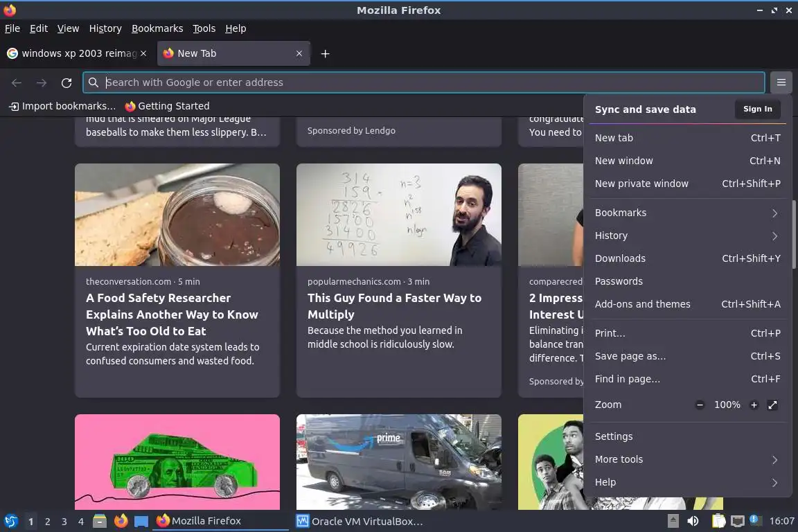Click the menu panel scrollbar

[793, 234]
